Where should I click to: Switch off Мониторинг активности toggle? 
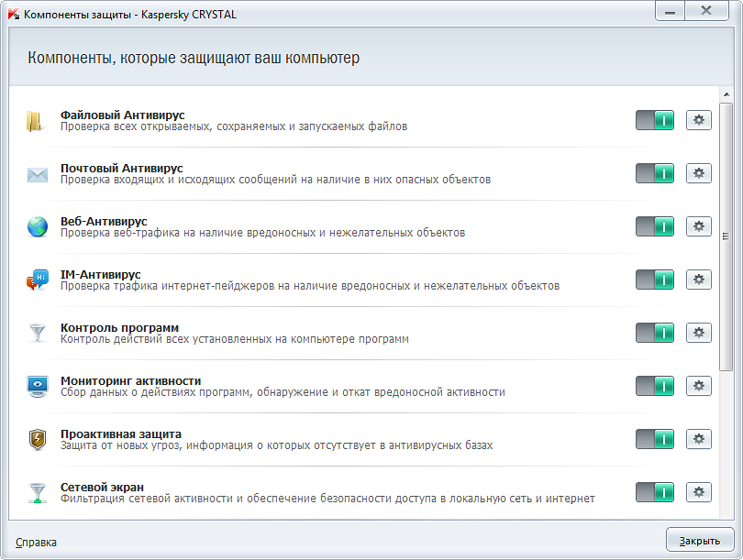coord(654,386)
